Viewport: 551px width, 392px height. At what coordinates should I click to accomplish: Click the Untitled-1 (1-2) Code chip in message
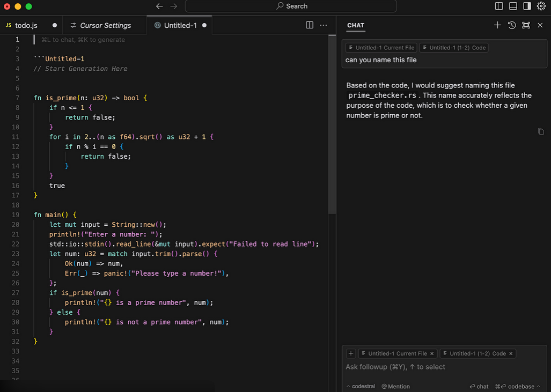454,48
